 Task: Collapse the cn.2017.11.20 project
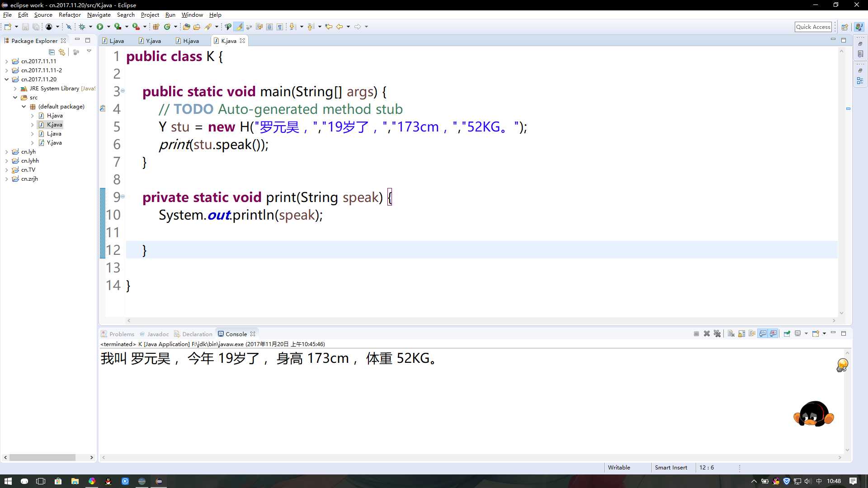6,80
